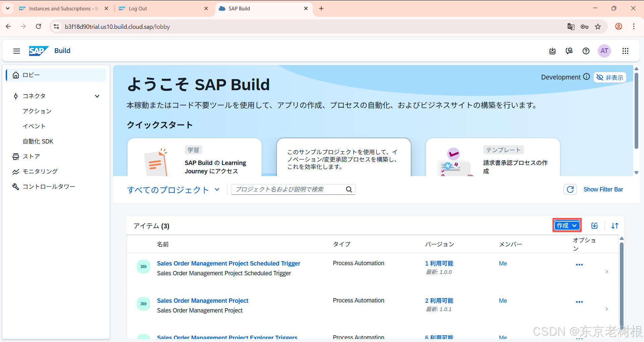644x342 pixels.
Task: Click the import project icon
Action: 594,226
